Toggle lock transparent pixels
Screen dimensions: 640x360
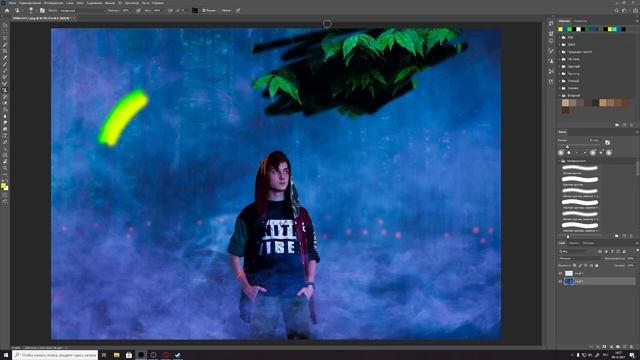tap(574, 265)
